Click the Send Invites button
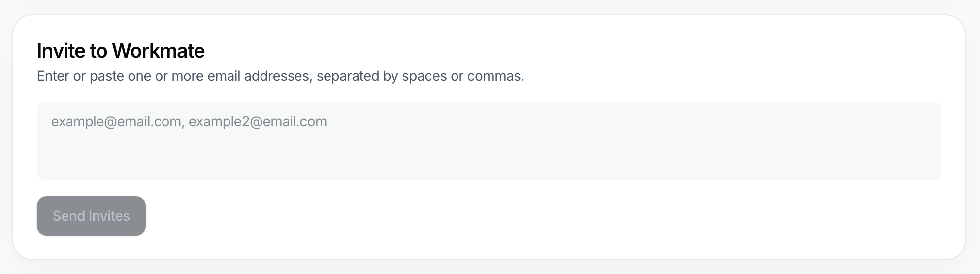 pyautogui.click(x=91, y=216)
